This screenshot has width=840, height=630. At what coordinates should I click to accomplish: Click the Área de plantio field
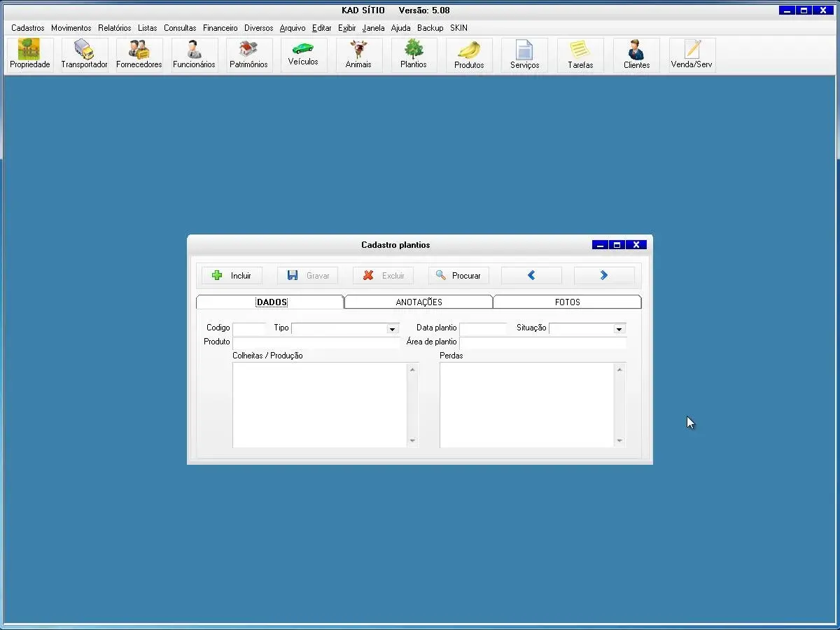[542, 342]
